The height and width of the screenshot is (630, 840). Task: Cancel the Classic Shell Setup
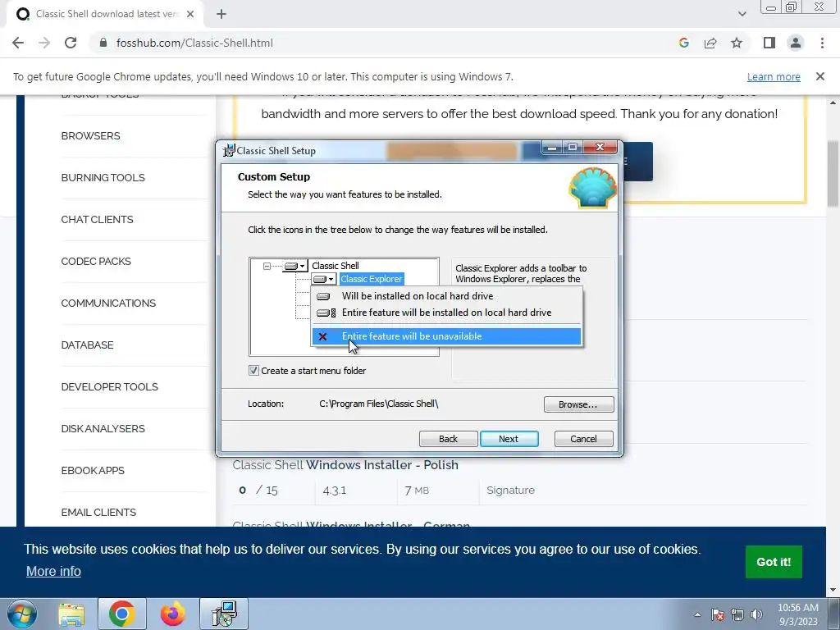pos(583,439)
